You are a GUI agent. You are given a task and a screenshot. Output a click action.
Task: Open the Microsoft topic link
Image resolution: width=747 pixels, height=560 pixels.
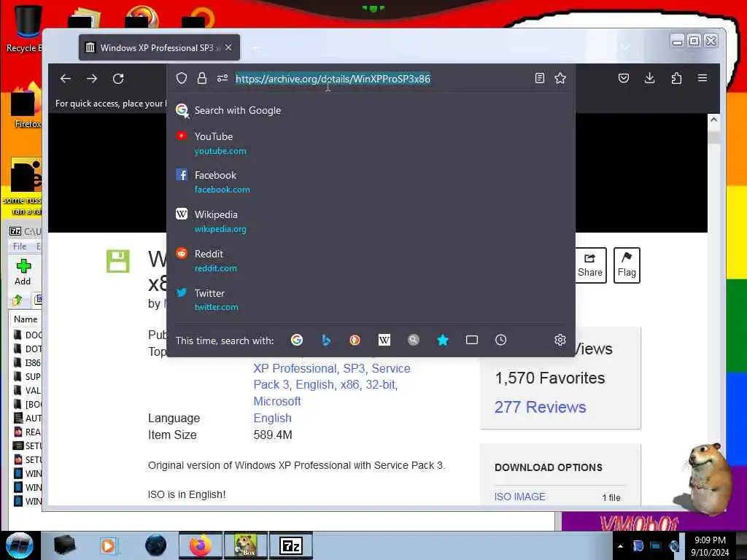[x=276, y=402]
